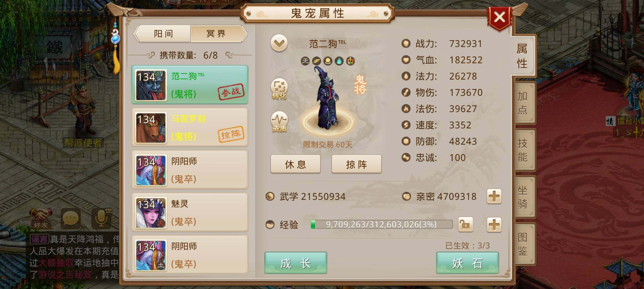This screenshot has width=644, height=289.
Task: Click the 妖石 button
Action: pos(467,263)
